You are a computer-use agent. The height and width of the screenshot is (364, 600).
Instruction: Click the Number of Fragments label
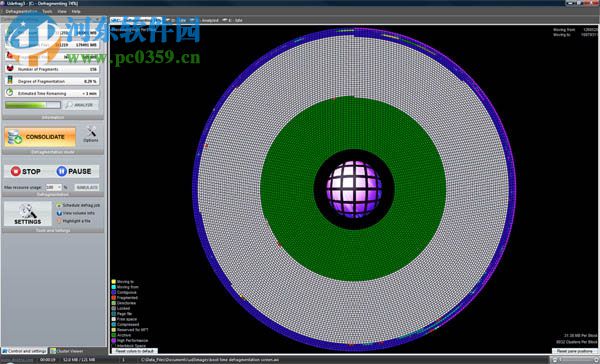38,69
